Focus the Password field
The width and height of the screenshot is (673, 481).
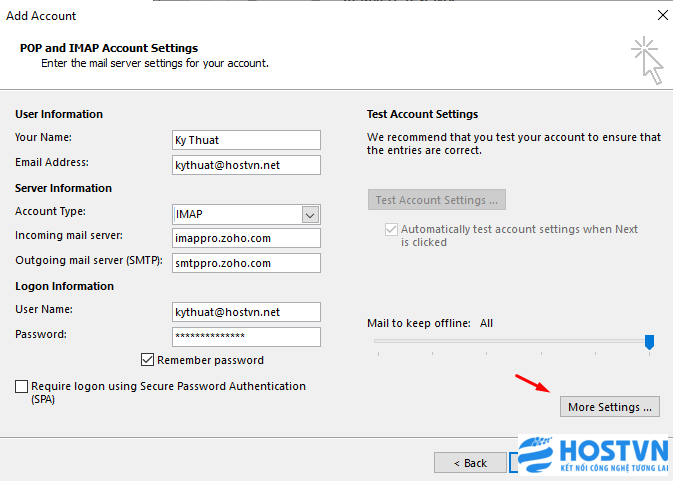246,337
